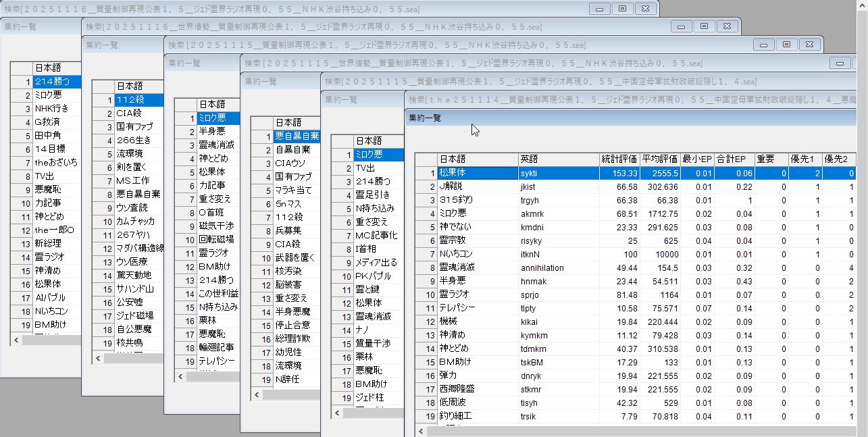Select the annihilation cell in the 英語 column
868x437 pixels.
[558, 267]
